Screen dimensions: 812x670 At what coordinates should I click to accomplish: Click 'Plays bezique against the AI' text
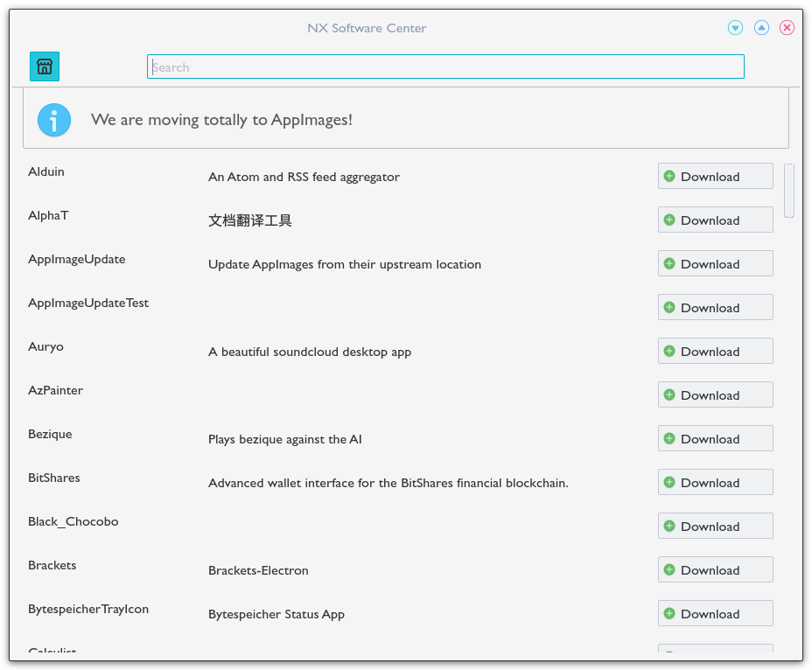[285, 440]
